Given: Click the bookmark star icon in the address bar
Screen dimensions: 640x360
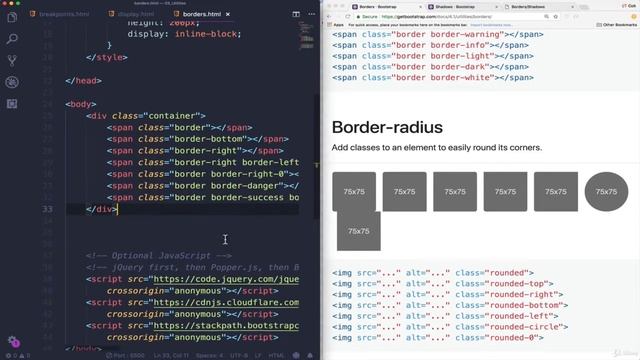Looking at the screenshot, I should (x=556, y=17).
